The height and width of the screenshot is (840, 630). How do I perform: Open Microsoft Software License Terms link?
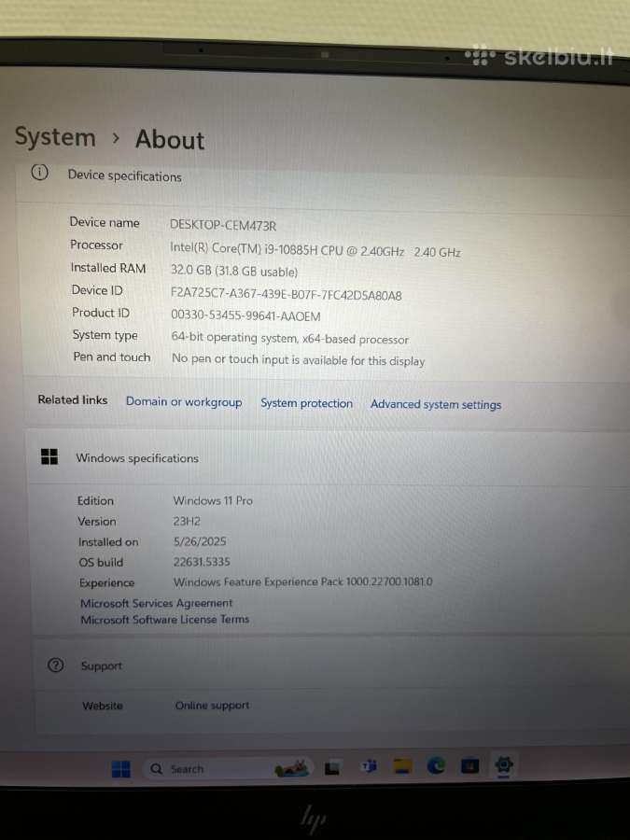pos(165,620)
